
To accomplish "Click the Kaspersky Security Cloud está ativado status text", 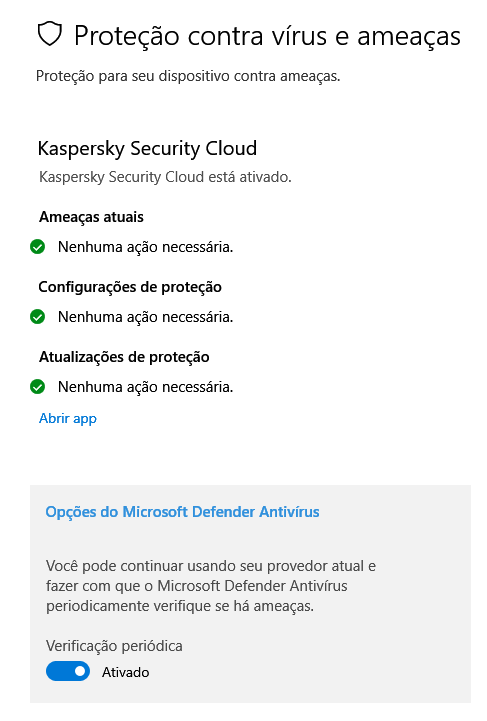I will [x=166, y=177].
